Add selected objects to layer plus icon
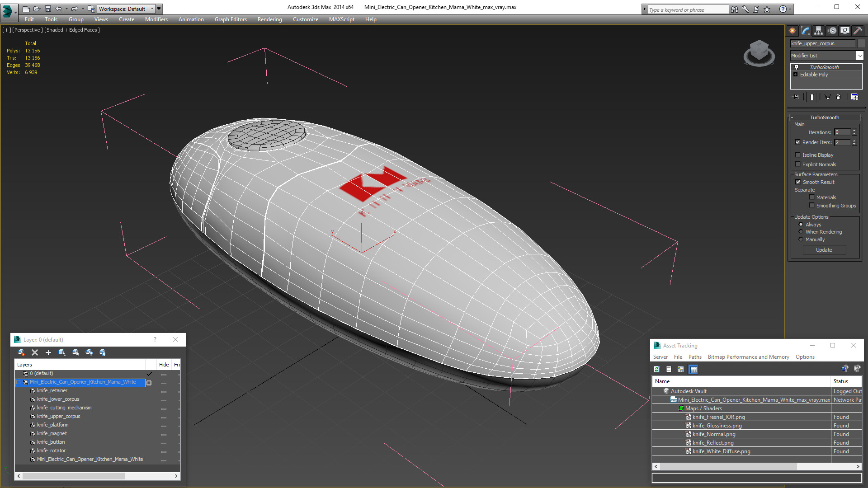Image resolution: width=868 pixels, height=488 pixels. (48, 352)
